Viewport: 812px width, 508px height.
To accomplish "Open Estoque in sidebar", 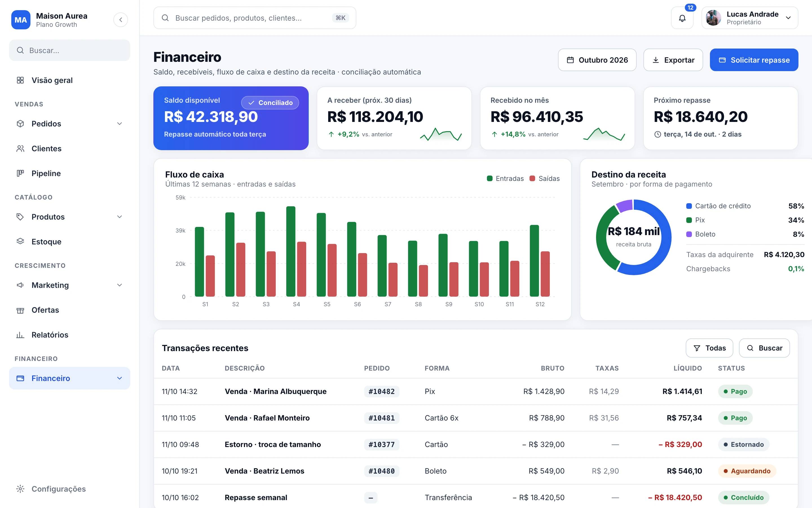I will click(x=69, y=242).
